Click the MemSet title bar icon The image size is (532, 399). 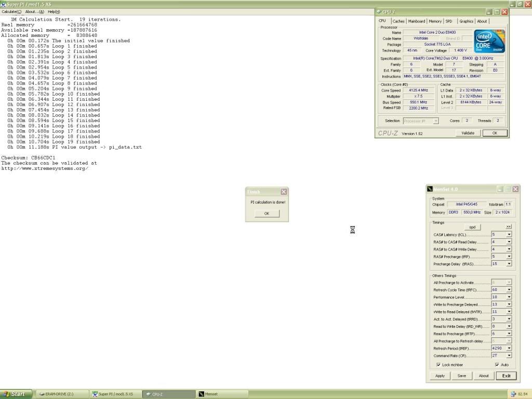[430, 189]
